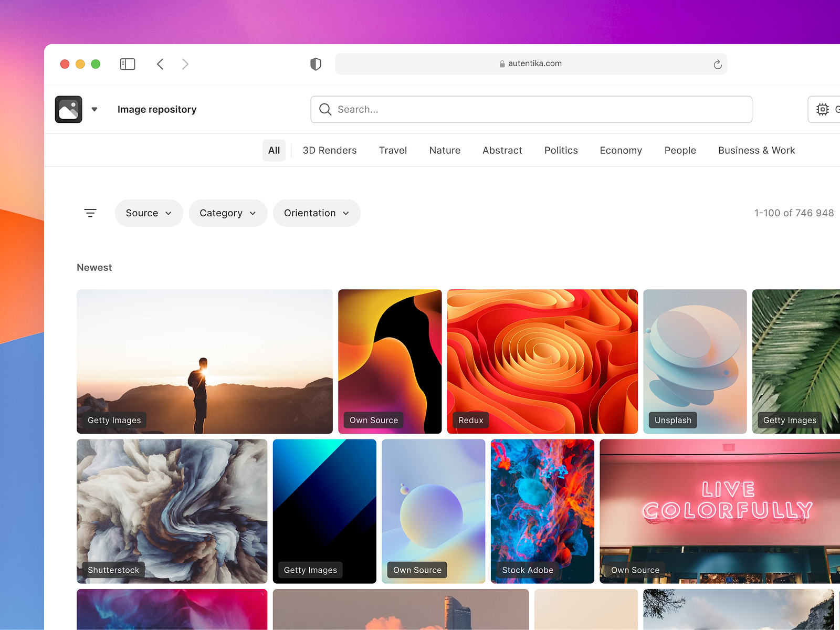The image size is (840, 630).
Task: Open the dropdown arrow next to the app logo
Action: point(95,110)
